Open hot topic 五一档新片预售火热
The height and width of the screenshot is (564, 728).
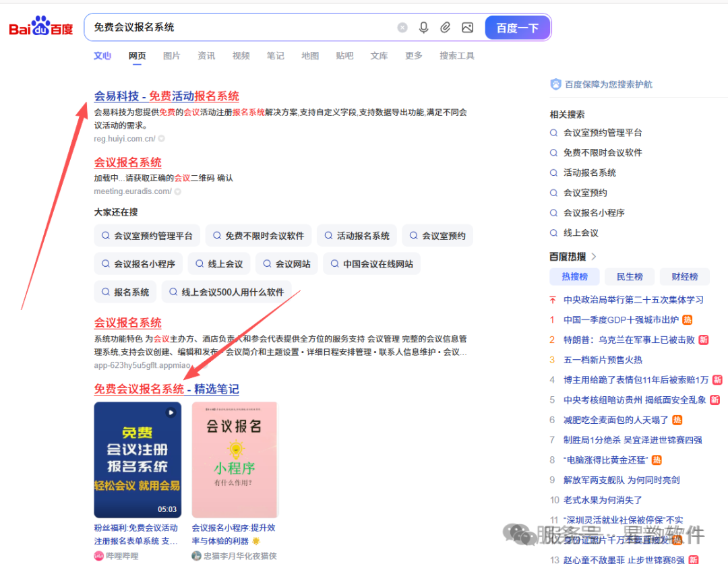click(x=603, y=360)
